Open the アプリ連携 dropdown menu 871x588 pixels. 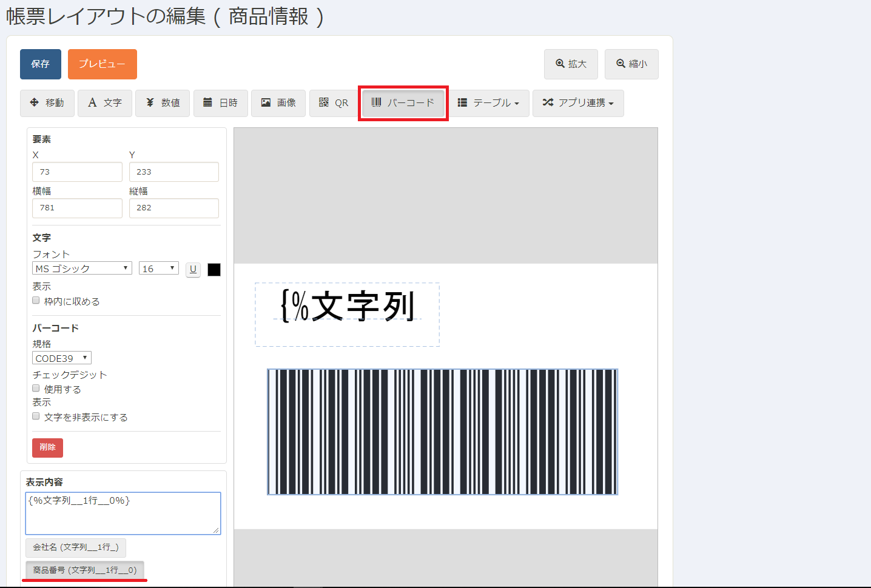point(578,103)
